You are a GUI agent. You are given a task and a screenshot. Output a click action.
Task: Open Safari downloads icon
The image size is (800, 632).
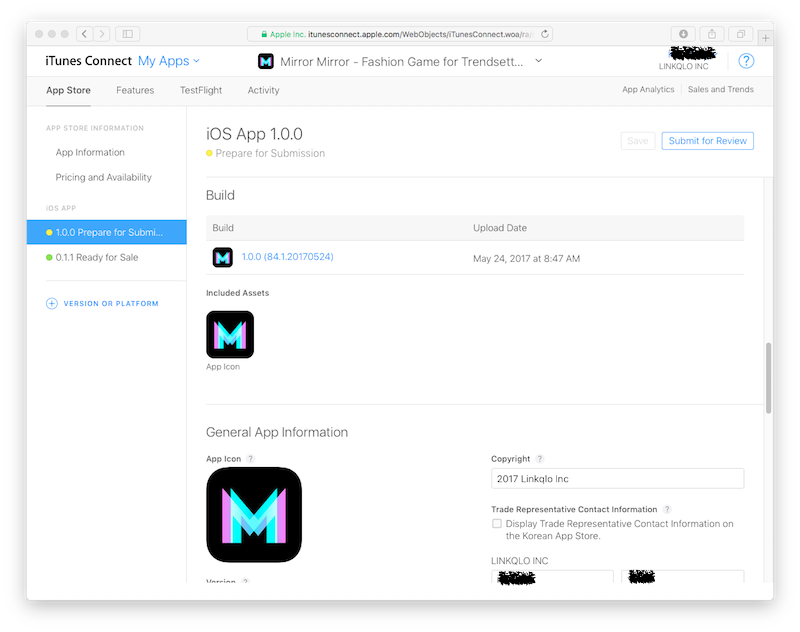(683, 34)
